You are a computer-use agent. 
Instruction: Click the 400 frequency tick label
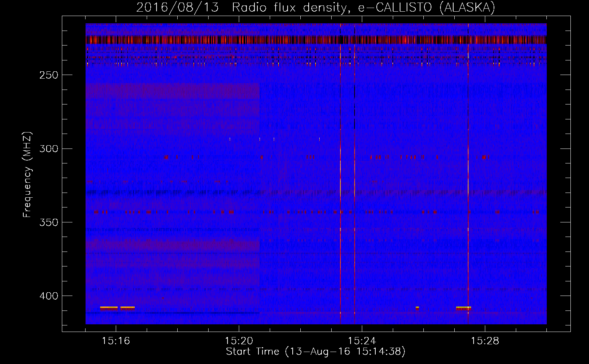[49, 296]
